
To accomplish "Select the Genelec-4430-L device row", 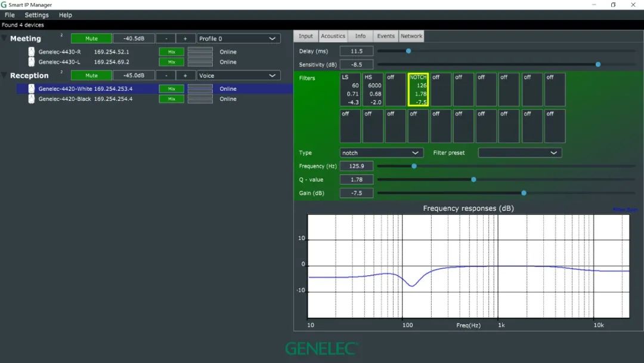I will [154, 61].
